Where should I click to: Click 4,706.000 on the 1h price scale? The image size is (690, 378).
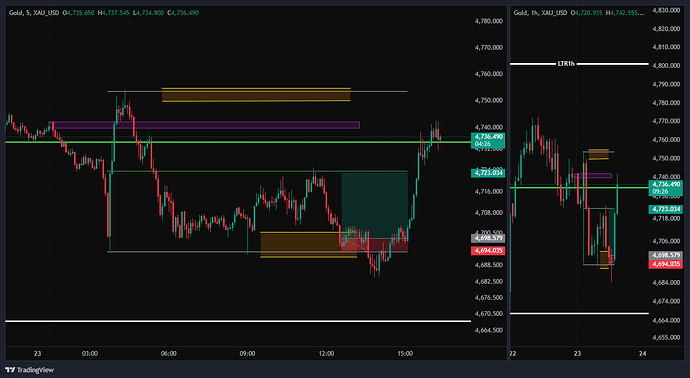[x=666, y=241]
